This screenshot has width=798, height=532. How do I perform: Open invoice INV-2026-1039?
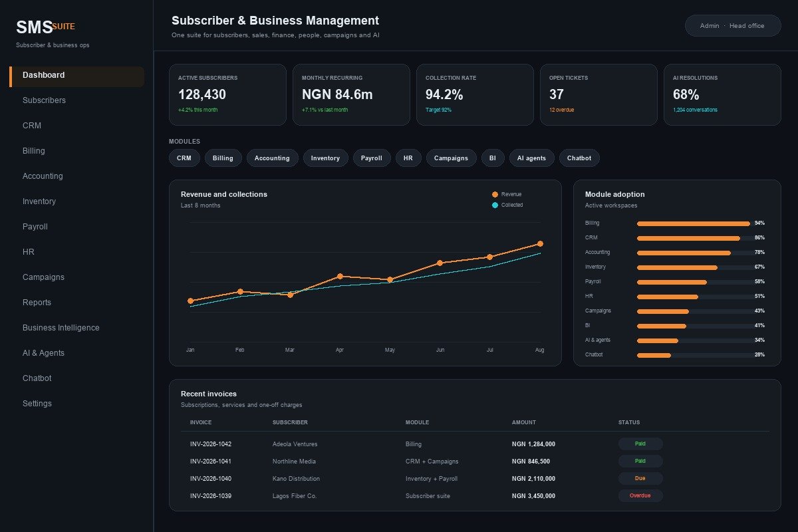211,496
